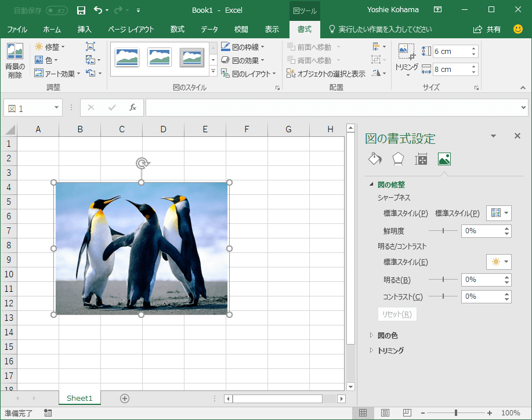The height and width of the screenshot is (420, 532).
Task: Open the Page Layout (ページ レイアウト) tab
Action: click(x=131, y=30)
